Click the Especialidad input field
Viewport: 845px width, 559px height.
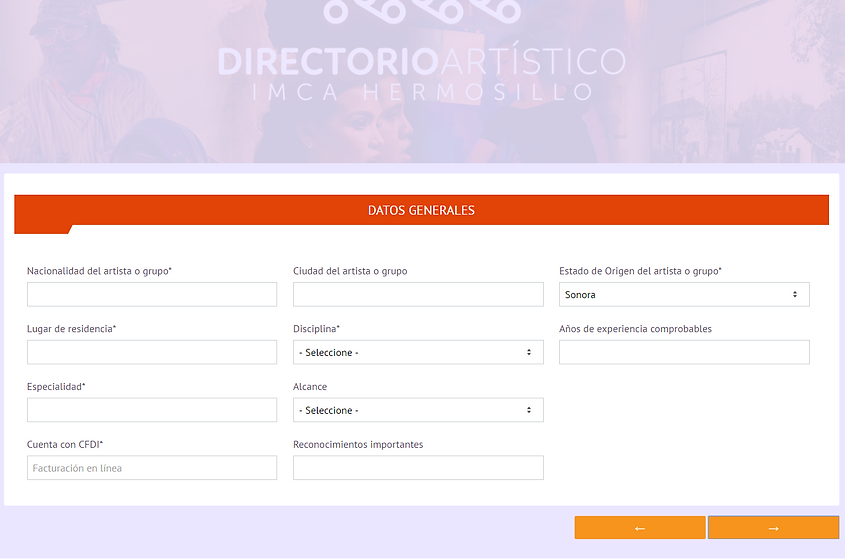click(x=152, y=410)
